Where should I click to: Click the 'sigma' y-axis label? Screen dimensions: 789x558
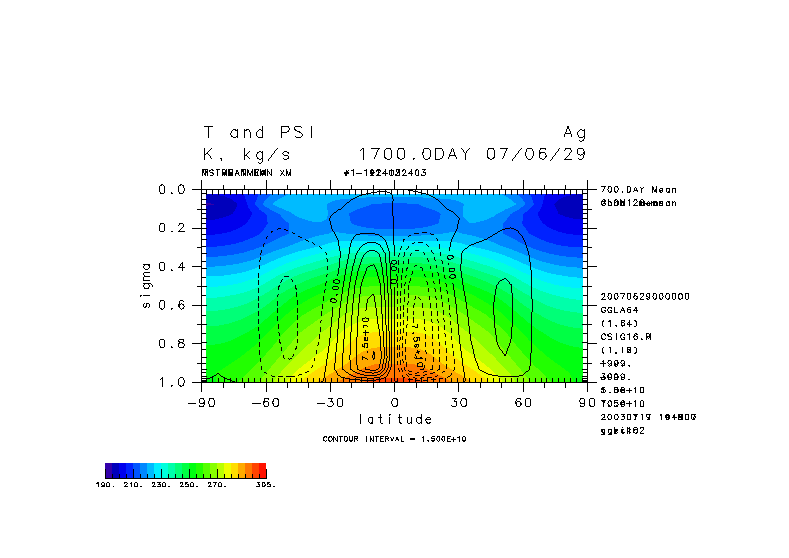pos(146,285)
